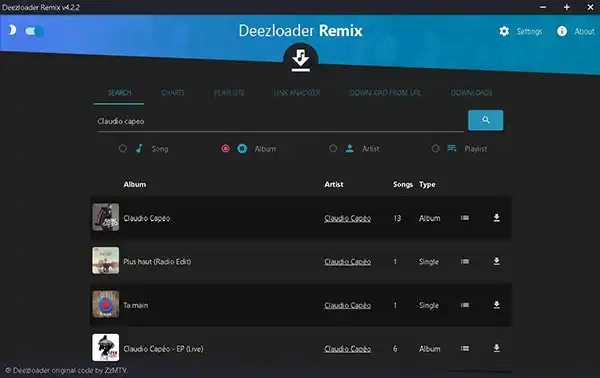600x378 pixels.
Task: Click the Claudio Capéo - EP (Live) title
Action: 163,349
